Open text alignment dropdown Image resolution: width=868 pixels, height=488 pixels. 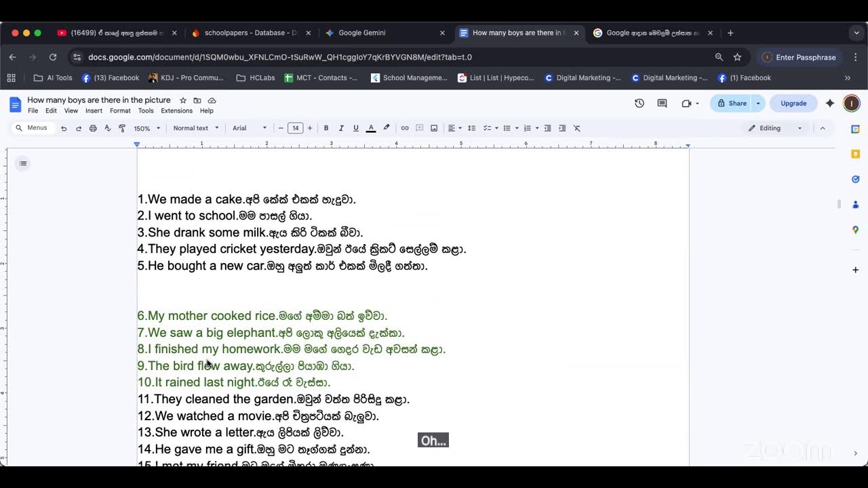[x=454, y=128]
